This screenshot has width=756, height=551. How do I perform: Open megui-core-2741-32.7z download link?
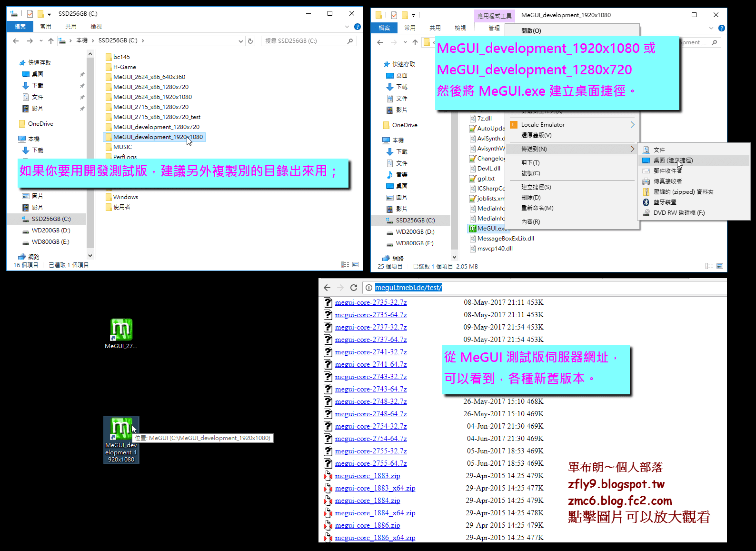pyautogui.click(x=371, y=352)
